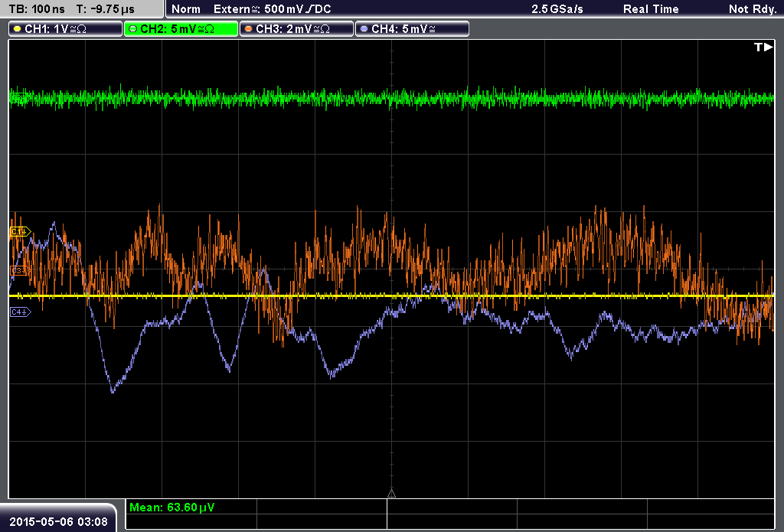Select the CH3: 2mV channel tab
The width and height of the screenshot is (784, 532).
296,29
